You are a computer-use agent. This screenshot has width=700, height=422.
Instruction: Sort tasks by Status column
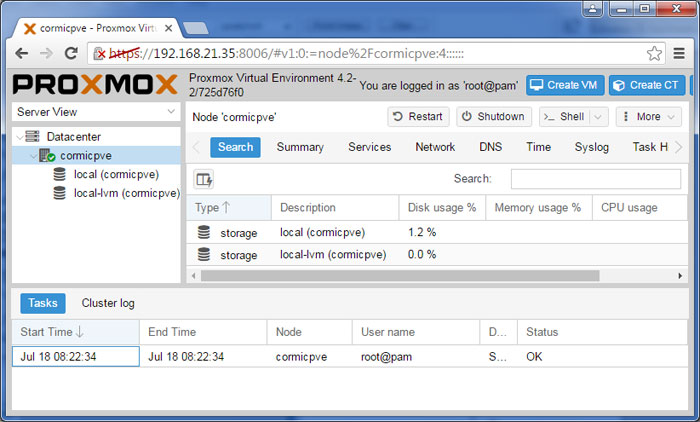point(602,332)
